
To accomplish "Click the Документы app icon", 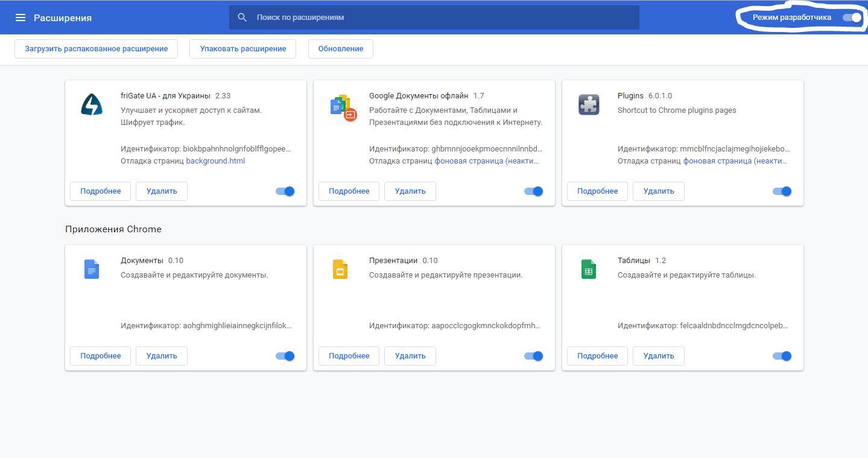I will [x=92, y=269].
